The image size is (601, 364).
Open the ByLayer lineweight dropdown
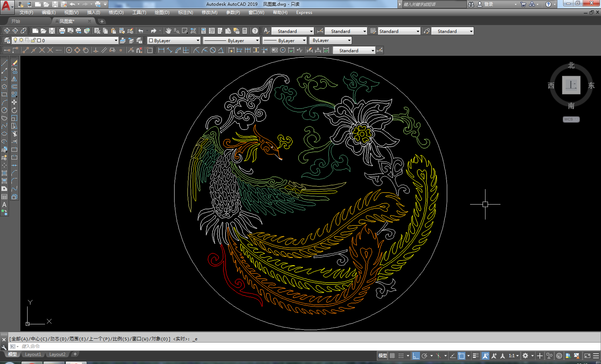coord(304,40)
